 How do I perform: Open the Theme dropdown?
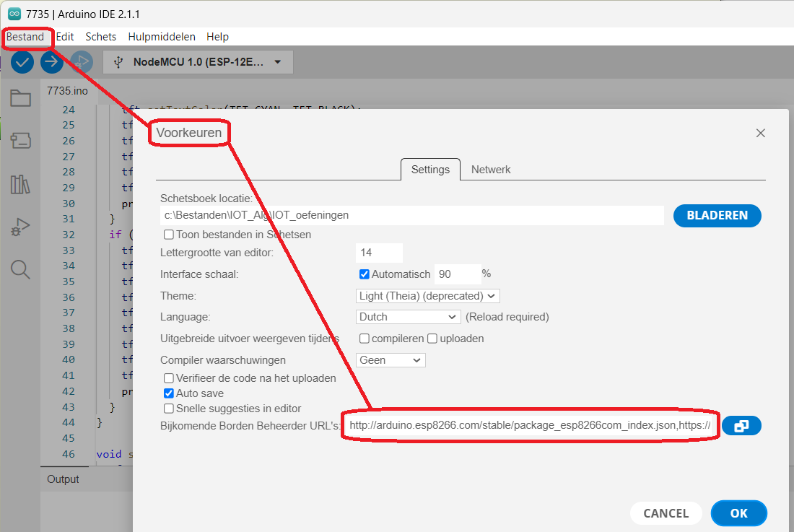point(428,296)
